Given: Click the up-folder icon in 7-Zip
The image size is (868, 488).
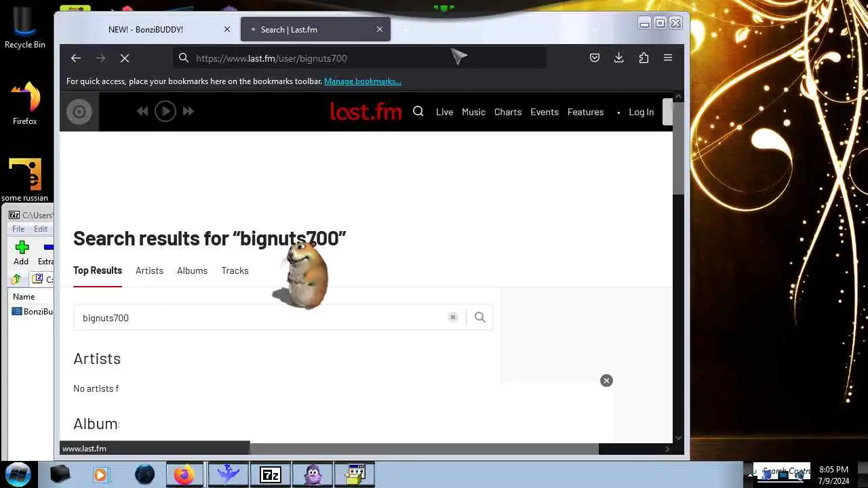Looking at the screenshot, I should (x=16, y=279).
